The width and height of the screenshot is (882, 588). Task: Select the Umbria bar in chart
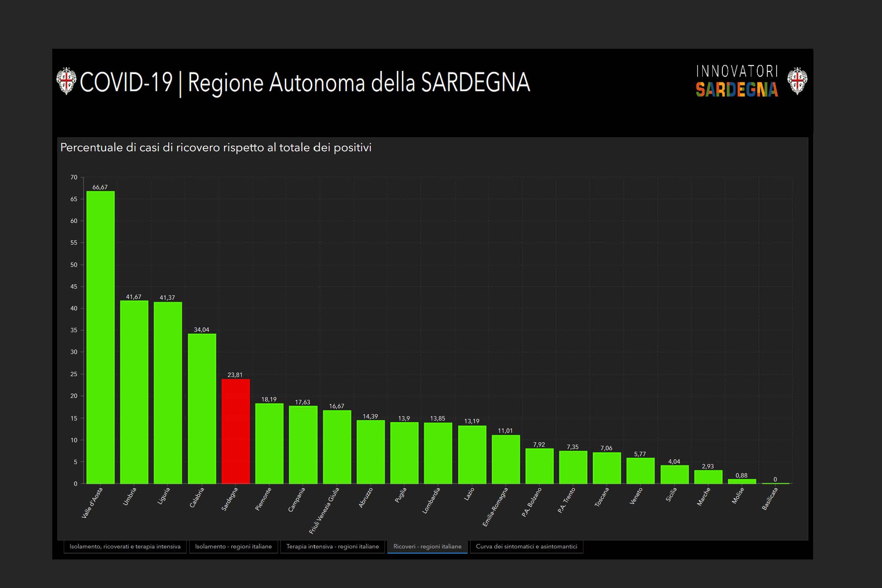134,392
